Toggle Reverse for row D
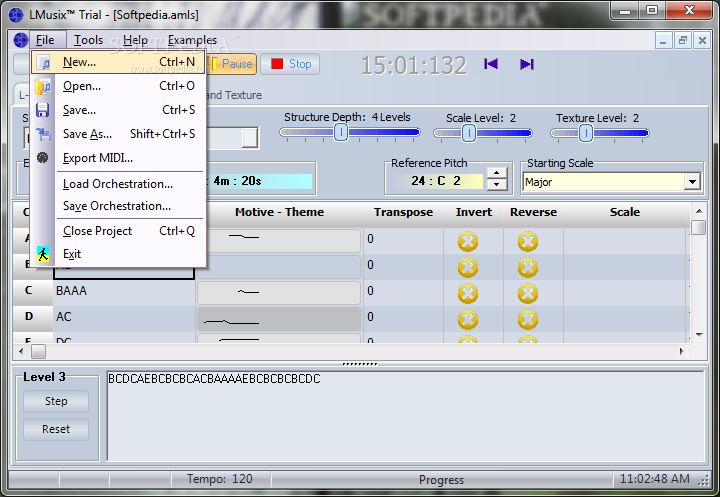 pos(528,319)
